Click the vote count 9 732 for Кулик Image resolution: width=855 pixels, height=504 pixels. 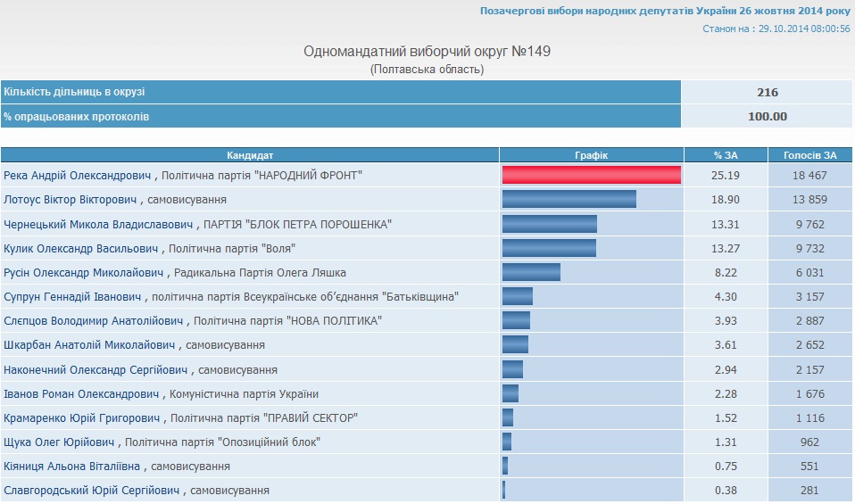click(810, 248)
